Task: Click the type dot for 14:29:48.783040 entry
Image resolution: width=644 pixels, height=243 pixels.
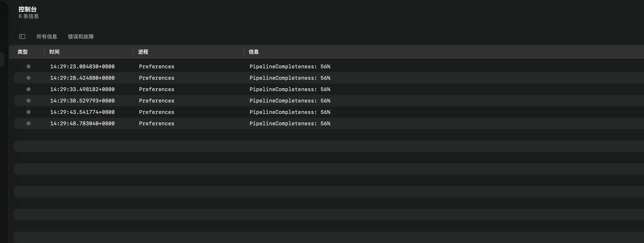Action: [28, 123]
